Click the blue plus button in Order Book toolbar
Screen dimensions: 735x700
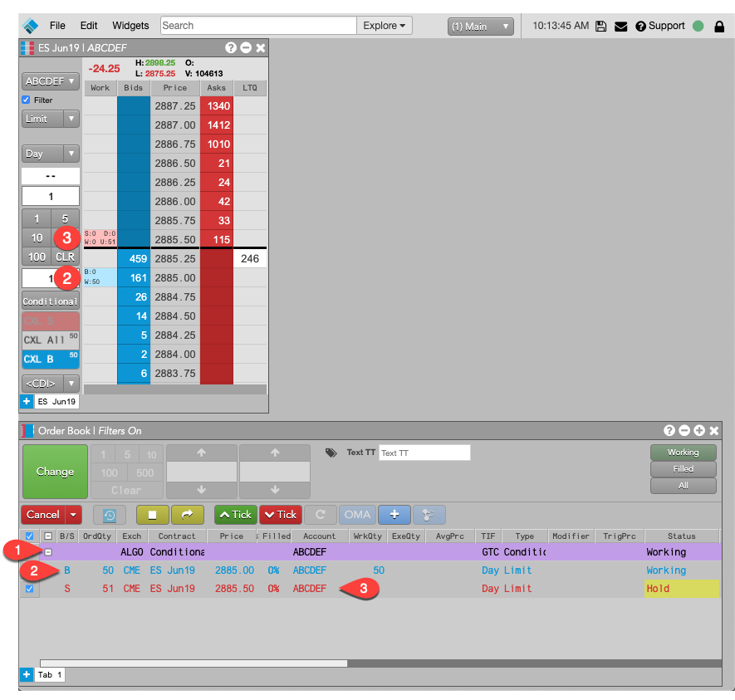tap(394, 515)
